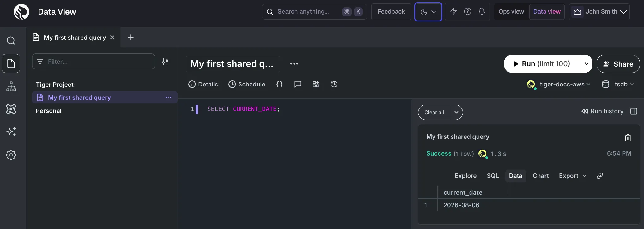Expand the Export menu
The height and width of the screenshot is (229, 644).
573,176
